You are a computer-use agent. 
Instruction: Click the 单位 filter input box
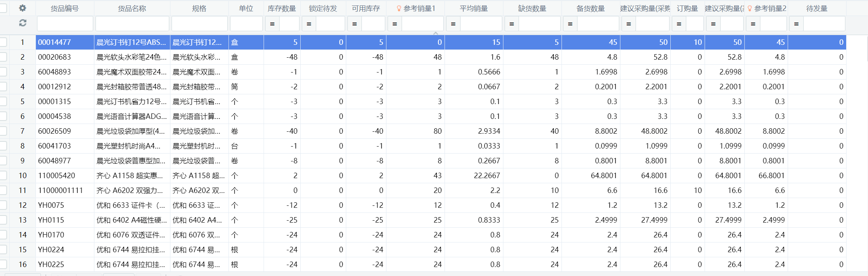(246, 24)
